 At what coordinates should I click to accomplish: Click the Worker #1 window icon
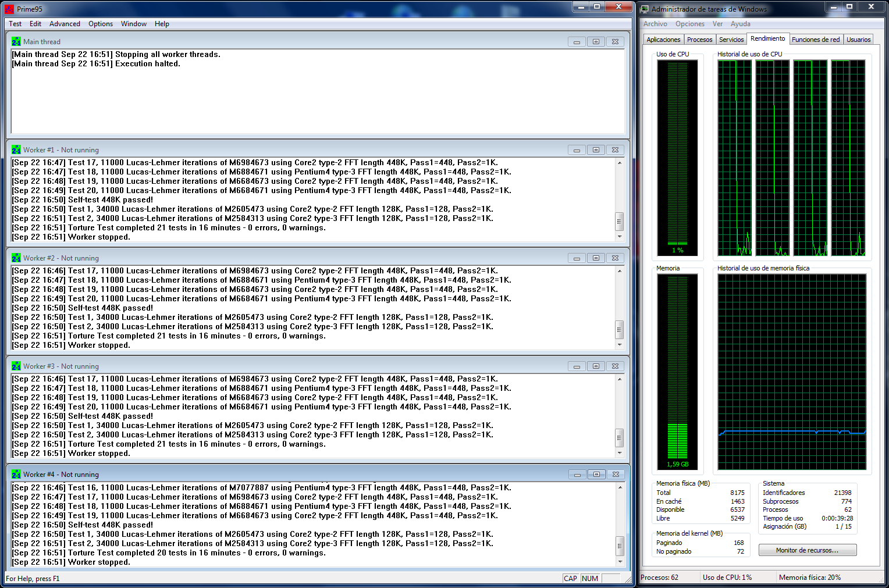coord(16,150)
